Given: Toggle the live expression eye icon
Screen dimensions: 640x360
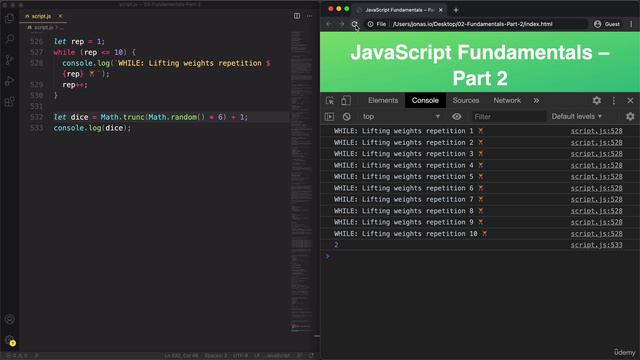Looking at the screenshot, I should (456, 117).
